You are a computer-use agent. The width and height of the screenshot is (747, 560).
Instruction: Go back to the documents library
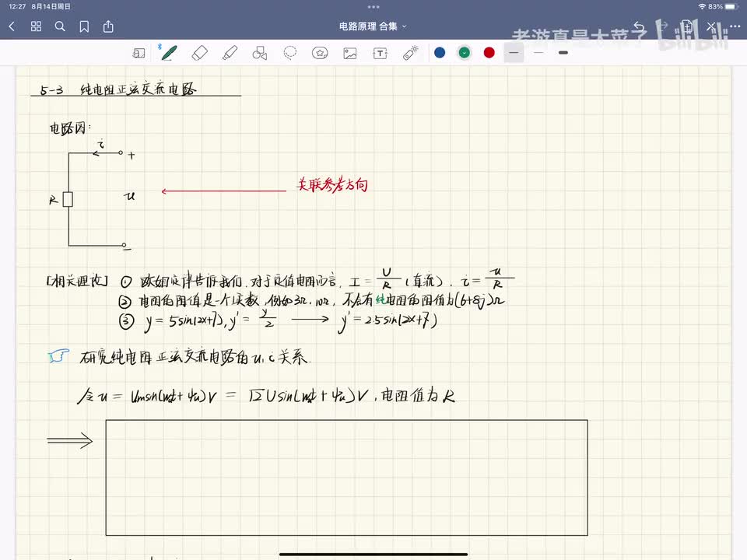tap(12, 26)
